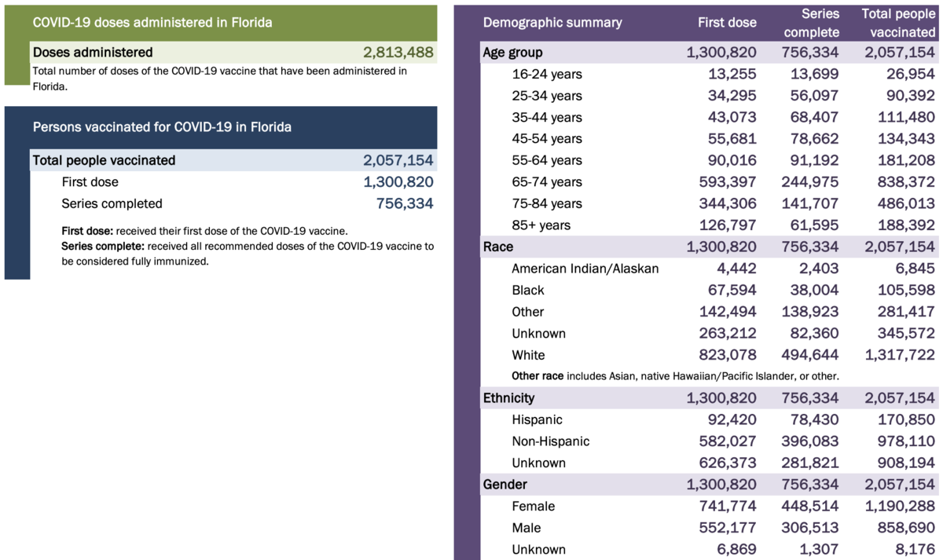943x560 pixels.
Task: Click the "Ethnicity" section row label
Action: [x=508, y=398]
